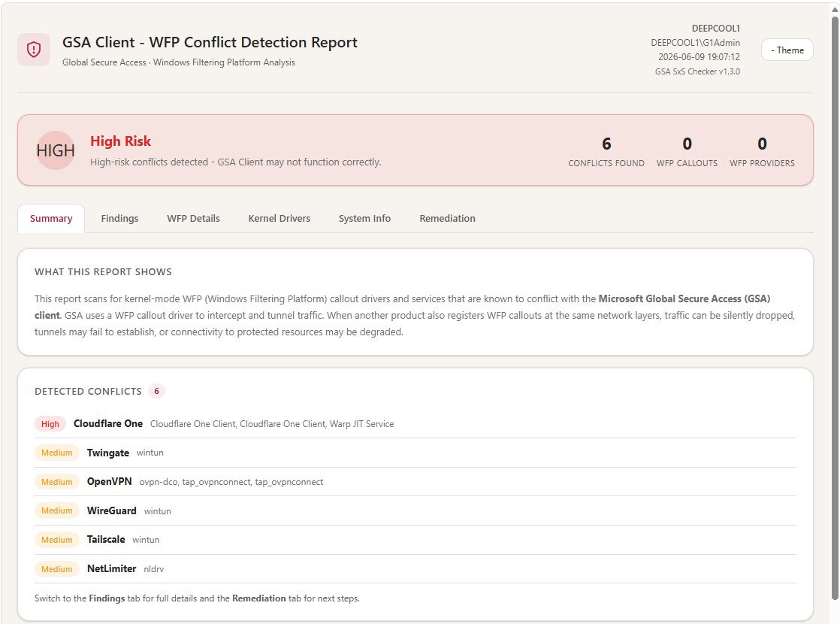Click the timestamp 2026-06-09 19:07:12
The height and width of the screenshot is (624, 840).
(699, 57)
